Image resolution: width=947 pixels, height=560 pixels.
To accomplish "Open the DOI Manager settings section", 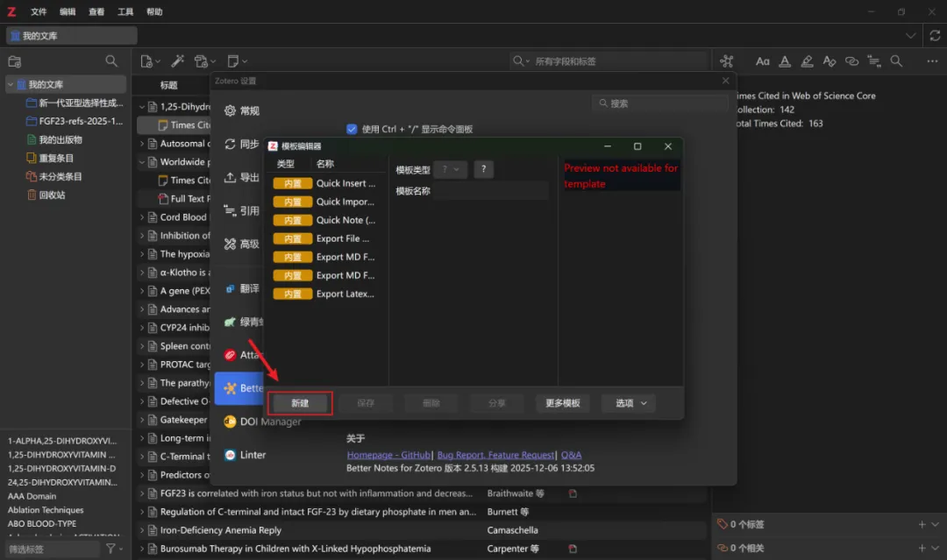I will (262, 422).
